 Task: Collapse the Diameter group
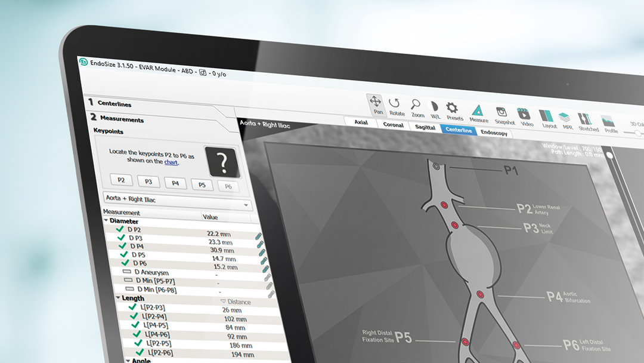(106, 220)
